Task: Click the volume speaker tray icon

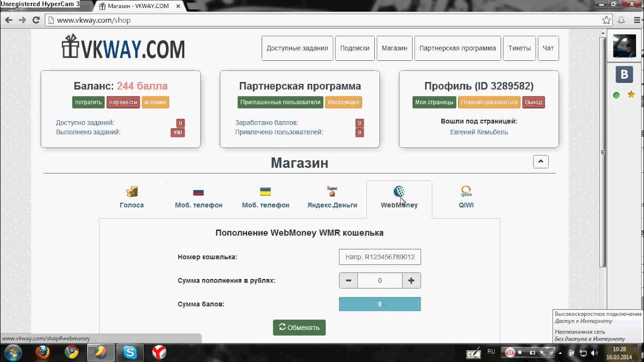Action: (595, 352)
